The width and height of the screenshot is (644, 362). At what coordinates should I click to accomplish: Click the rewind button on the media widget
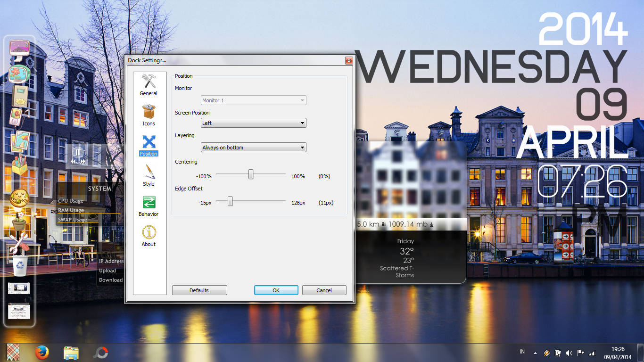click(74, 161)
